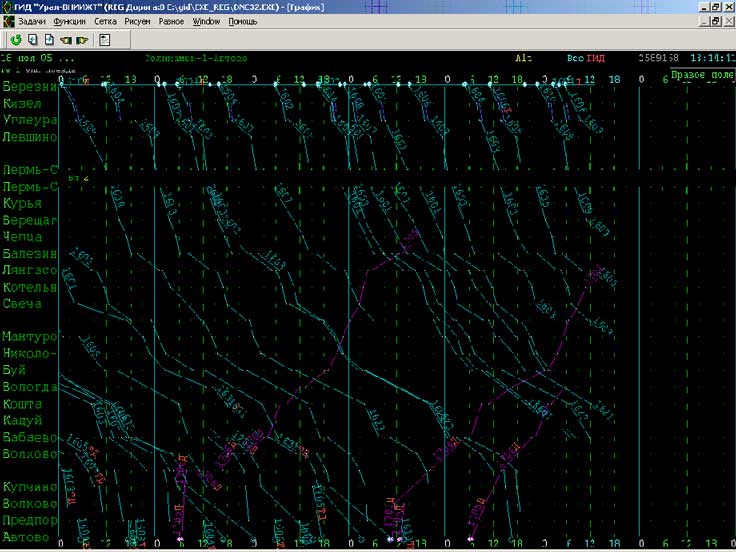Minimize the inner График child window

[704, 22]
